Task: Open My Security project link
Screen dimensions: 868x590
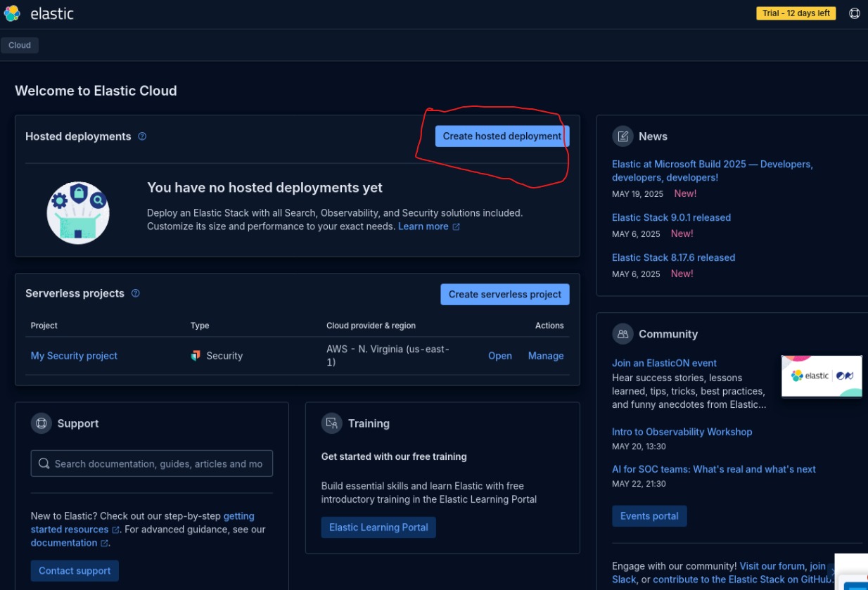Action: point(74,356)
